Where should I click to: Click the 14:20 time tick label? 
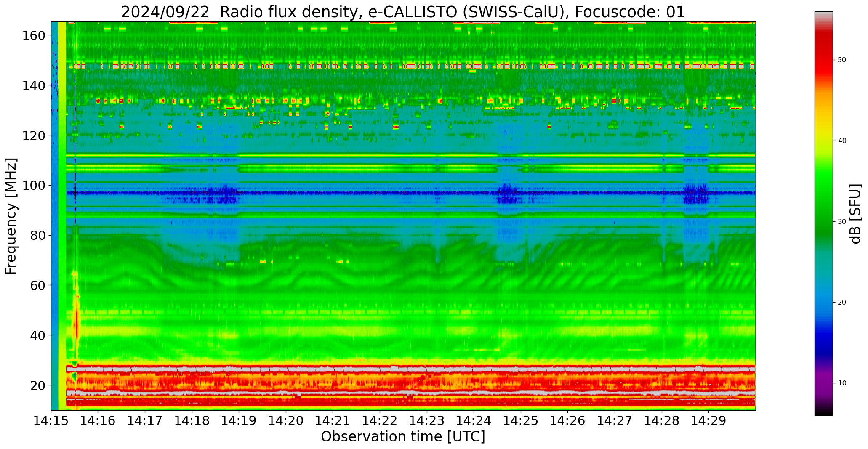[x=286, y=420]
